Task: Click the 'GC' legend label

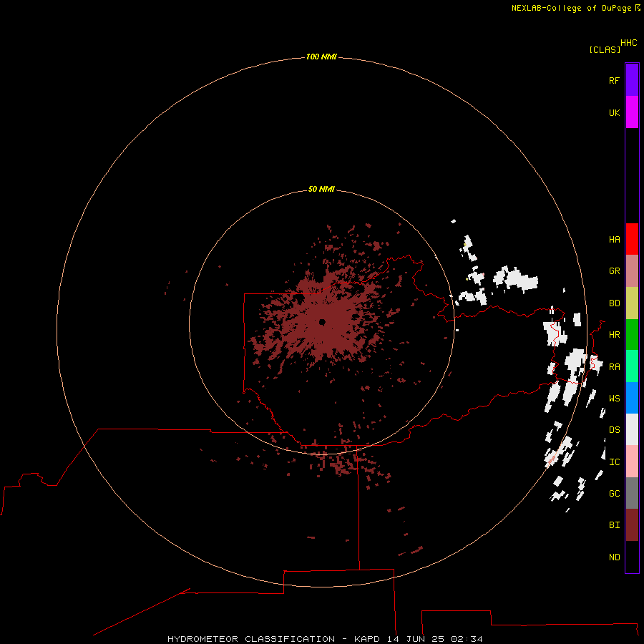Action: pyautogui.click(x=614, y=494)
